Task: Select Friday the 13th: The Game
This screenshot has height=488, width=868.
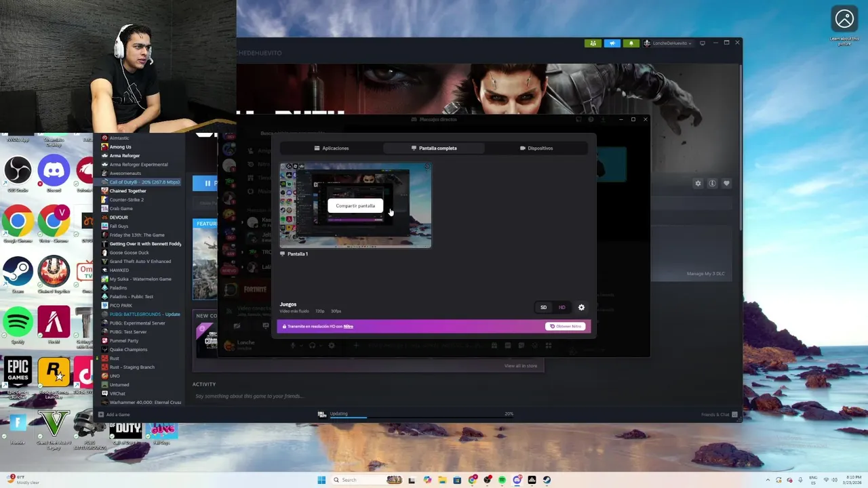Action: (x=136, y=235)
